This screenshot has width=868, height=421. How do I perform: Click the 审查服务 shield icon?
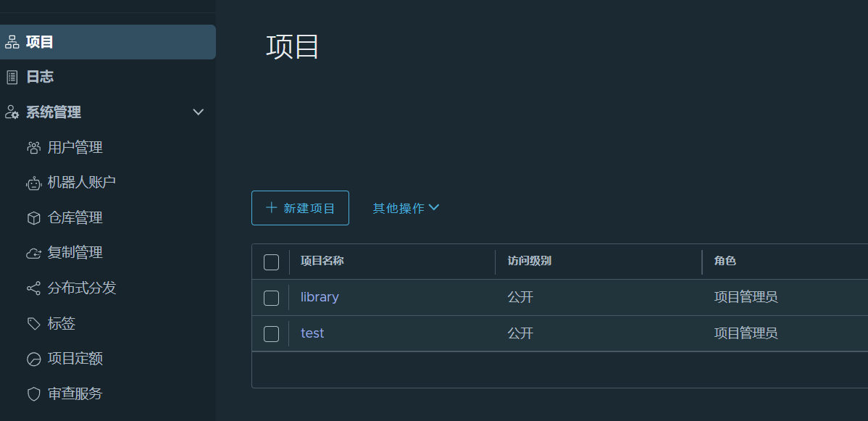click(34, 394)
